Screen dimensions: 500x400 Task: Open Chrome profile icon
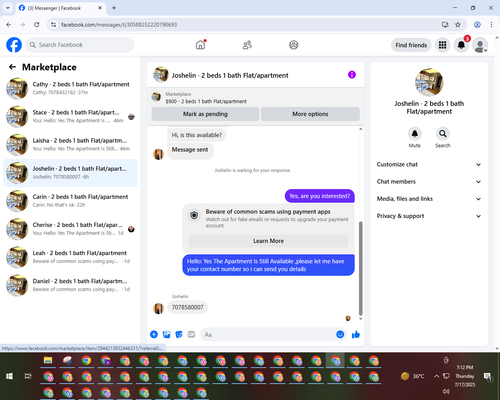pos(477,25)
